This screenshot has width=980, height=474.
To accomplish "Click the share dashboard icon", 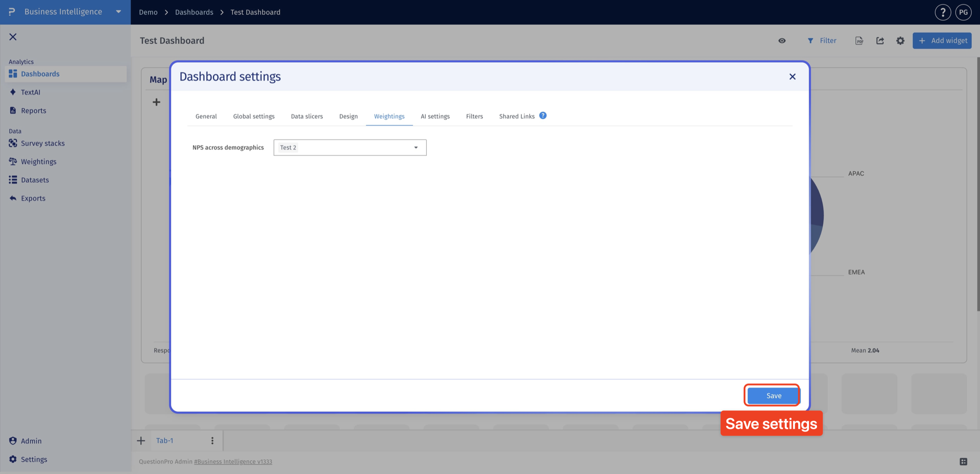I will [x=880, y=41].
